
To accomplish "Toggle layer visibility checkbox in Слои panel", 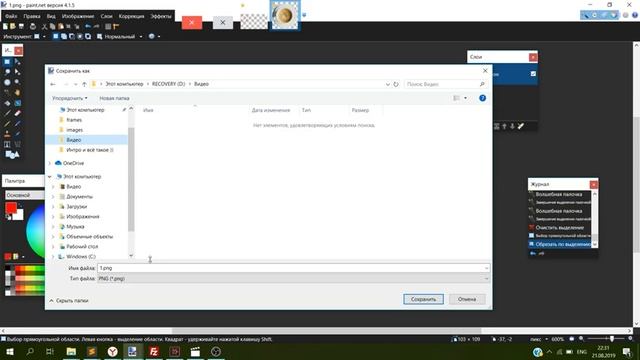I will tap(533, 74).
